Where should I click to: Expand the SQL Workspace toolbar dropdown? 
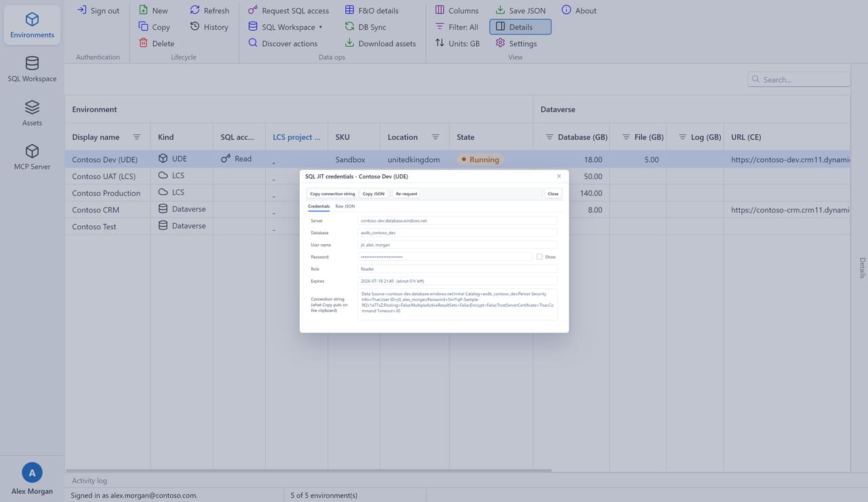(285, 26)
